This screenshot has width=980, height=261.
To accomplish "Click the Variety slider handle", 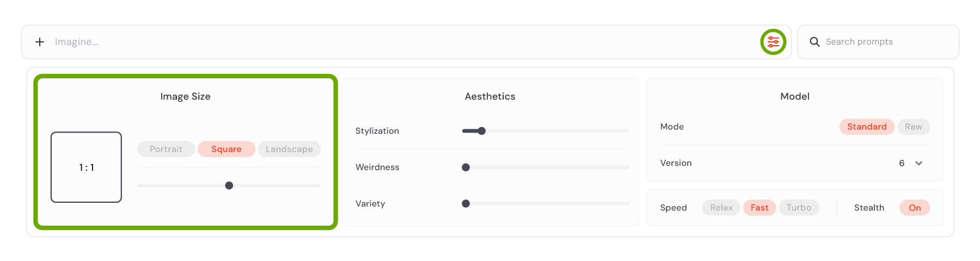I will click(x=465, y=204).
